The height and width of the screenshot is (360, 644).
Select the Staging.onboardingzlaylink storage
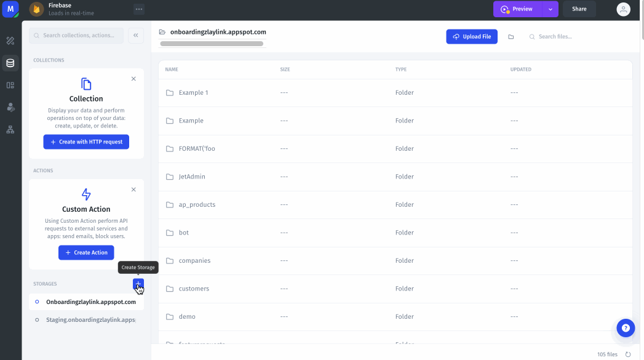click(90, 320)
